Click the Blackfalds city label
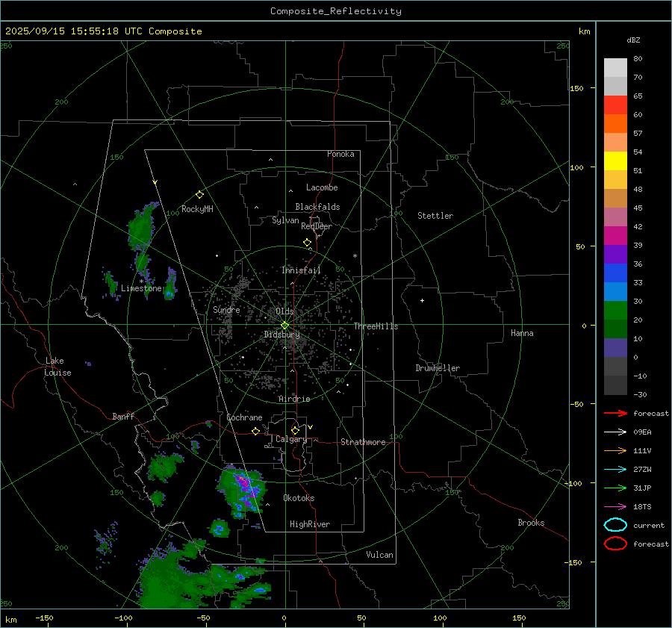Viewport: 672px width, 628px height. 317,207
